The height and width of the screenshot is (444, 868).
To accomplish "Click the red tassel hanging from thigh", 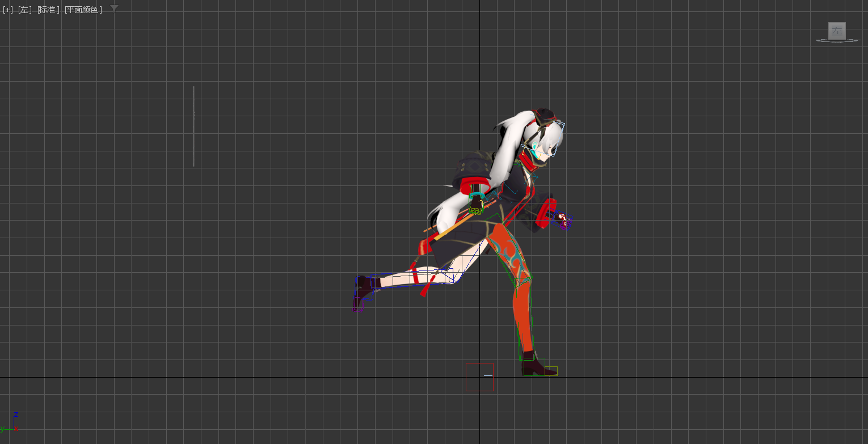I will (424, 289).
